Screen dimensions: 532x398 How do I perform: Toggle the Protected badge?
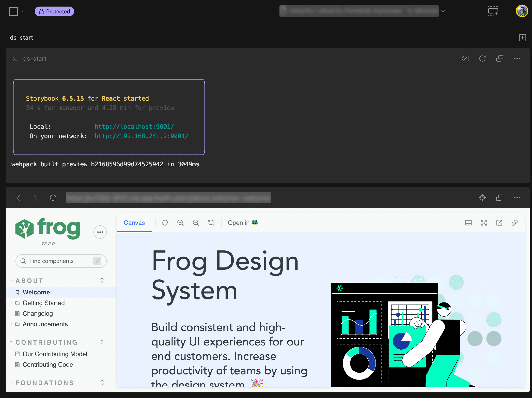click(x=54, y=11)
